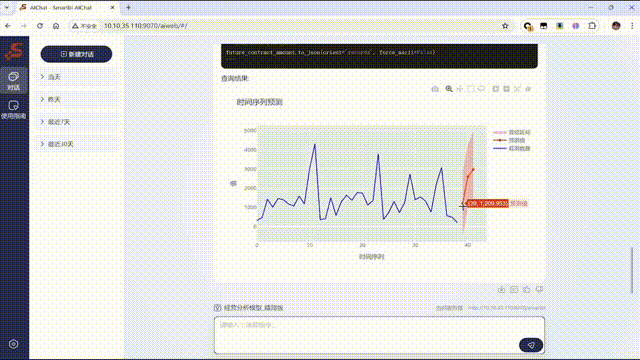Select the Lasso Select tool in chart toolbar

click(482, 89)
